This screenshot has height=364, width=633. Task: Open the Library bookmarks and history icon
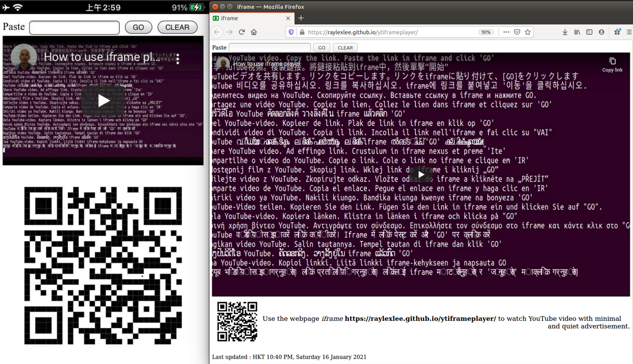577,32
